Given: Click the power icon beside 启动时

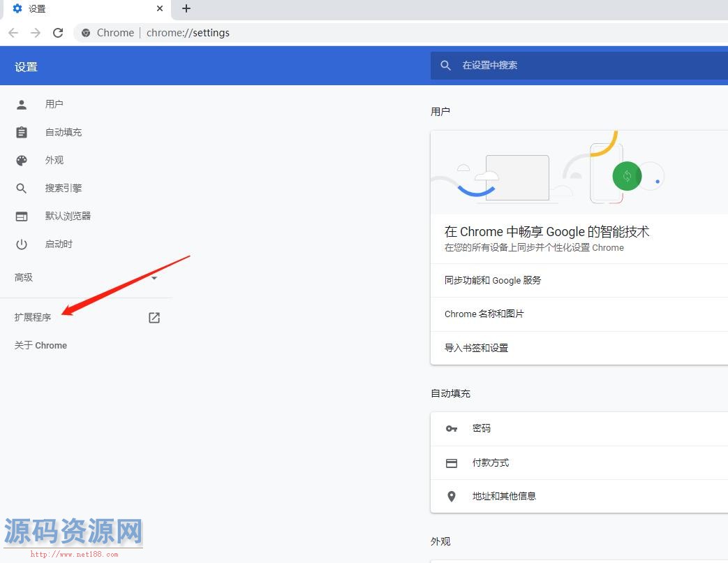Looking at the screenshot, I should click(x=22, y=244).
